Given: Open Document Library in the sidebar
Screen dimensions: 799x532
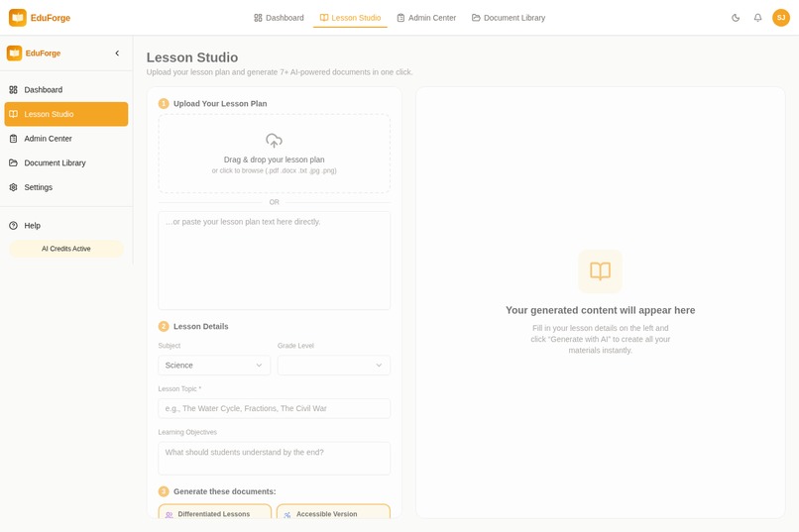Looking at the screenshot, I should coord(66,162).
